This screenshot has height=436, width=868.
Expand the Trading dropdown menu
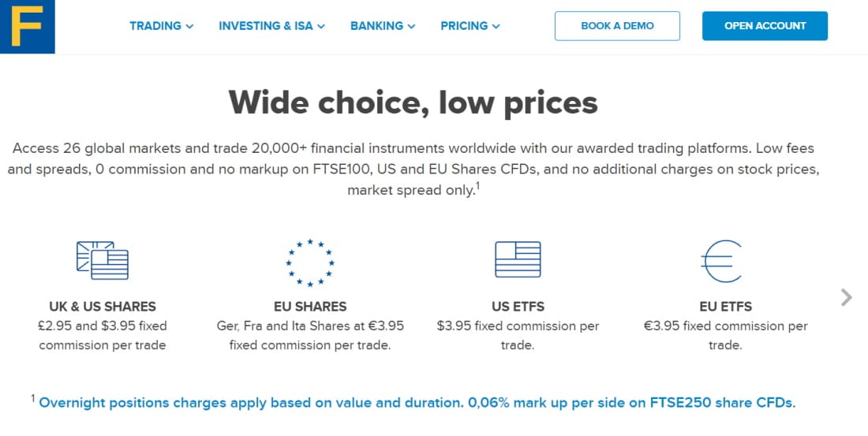(x=162, y=26)
